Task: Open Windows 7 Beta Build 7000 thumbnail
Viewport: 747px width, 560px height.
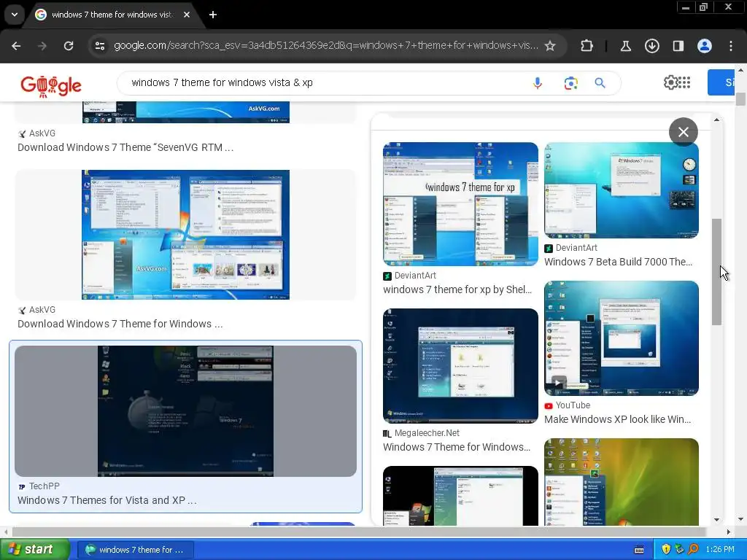Action: coord(622,190)
